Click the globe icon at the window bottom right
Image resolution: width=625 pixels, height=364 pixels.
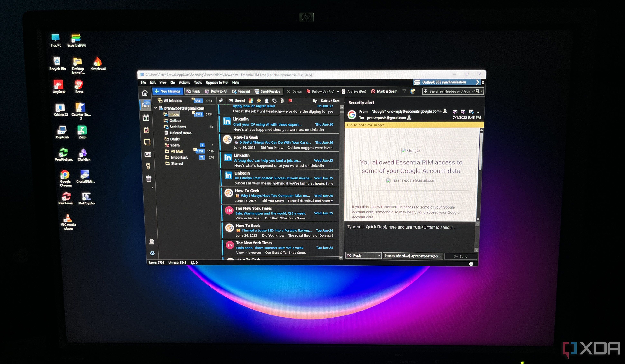[471, 264]
